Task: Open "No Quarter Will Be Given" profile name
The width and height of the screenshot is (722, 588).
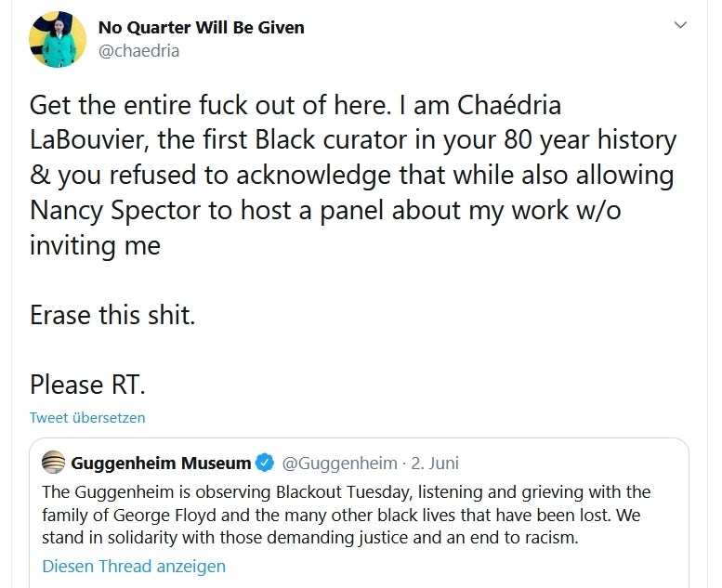Action: [201, 27]
